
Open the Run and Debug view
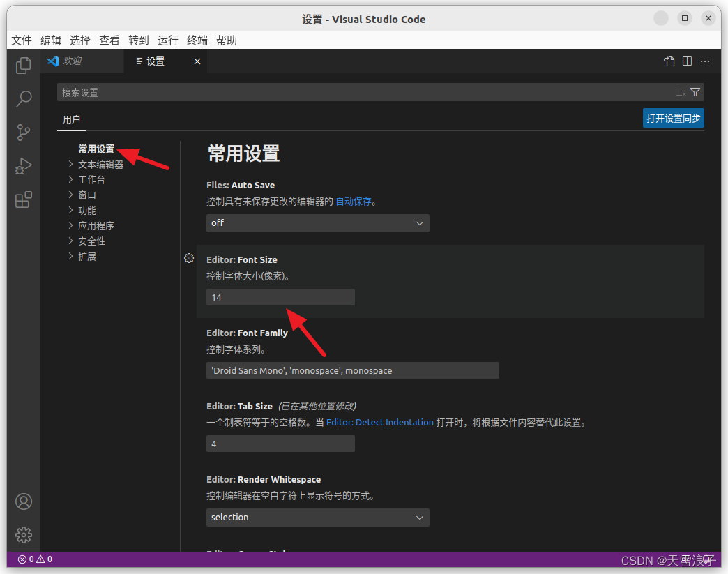click(24, 166)
